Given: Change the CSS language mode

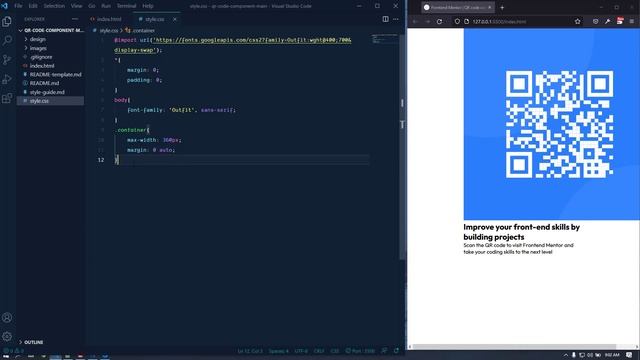Looking at the screenshot, I should tap(335, 351).
